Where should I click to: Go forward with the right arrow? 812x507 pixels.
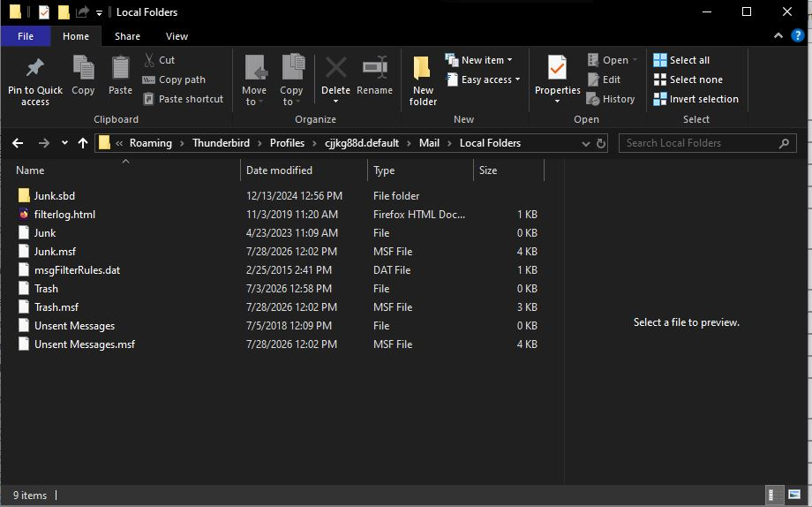pos(44,143)
